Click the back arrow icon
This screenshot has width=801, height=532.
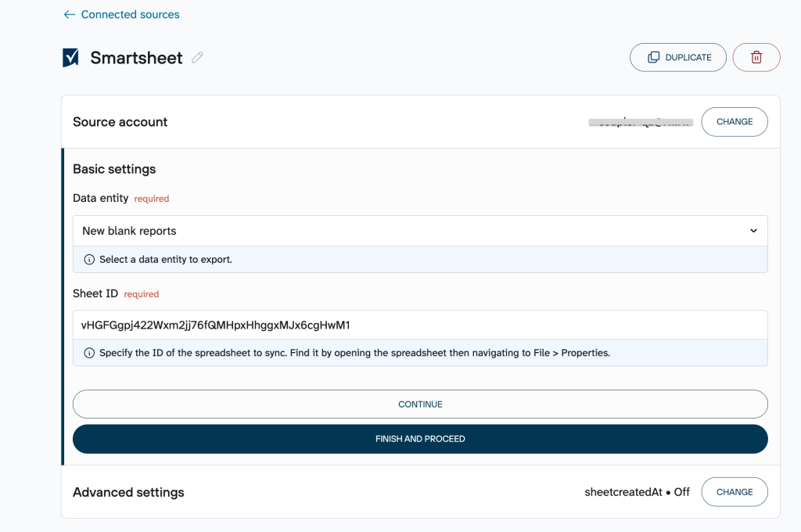click(x=70, y=14)
